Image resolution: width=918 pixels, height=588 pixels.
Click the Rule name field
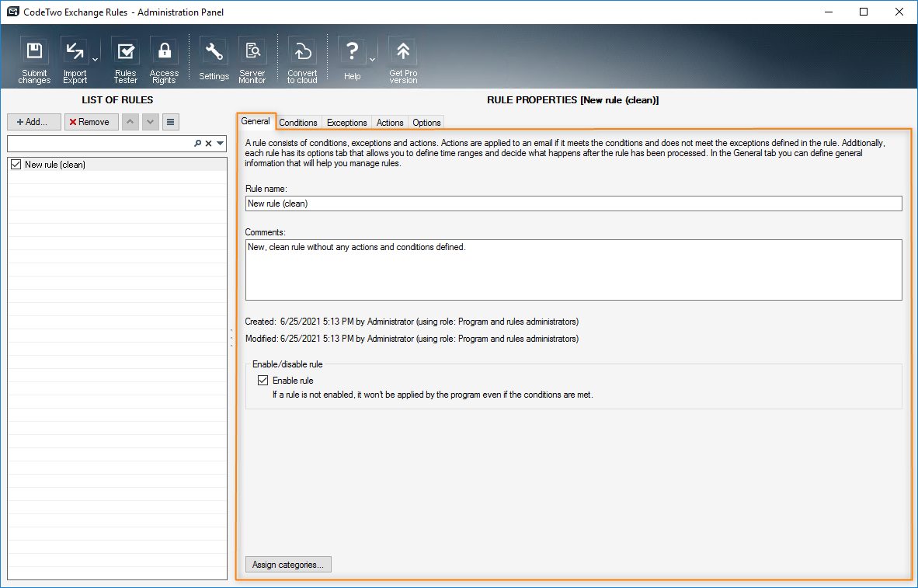tap(574, 204)
